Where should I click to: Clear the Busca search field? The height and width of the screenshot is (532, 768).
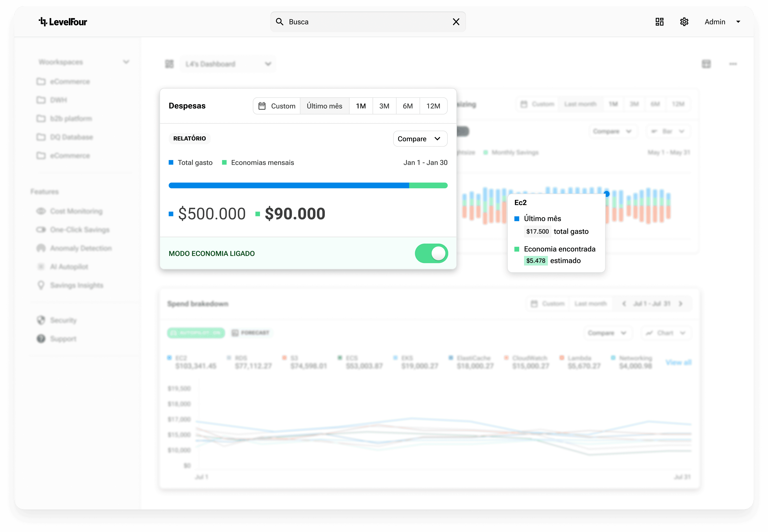point(456,22)
